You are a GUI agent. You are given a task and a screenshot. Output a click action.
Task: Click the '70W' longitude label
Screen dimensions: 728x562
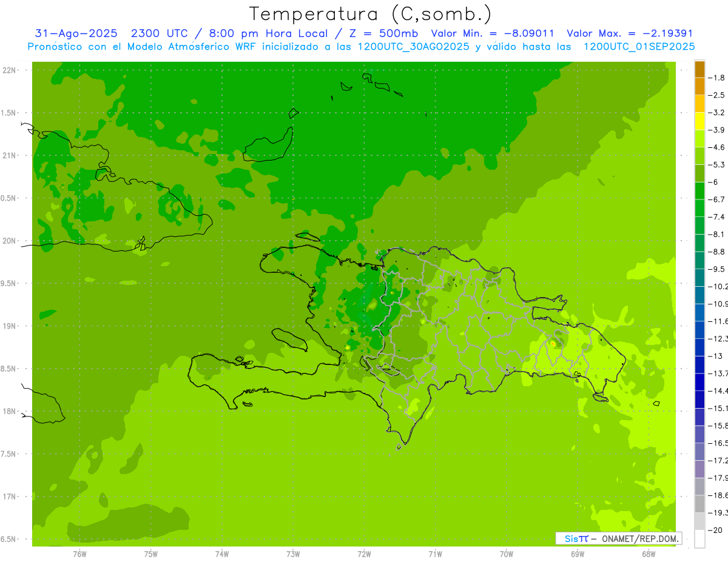click(x=507, y=554)
